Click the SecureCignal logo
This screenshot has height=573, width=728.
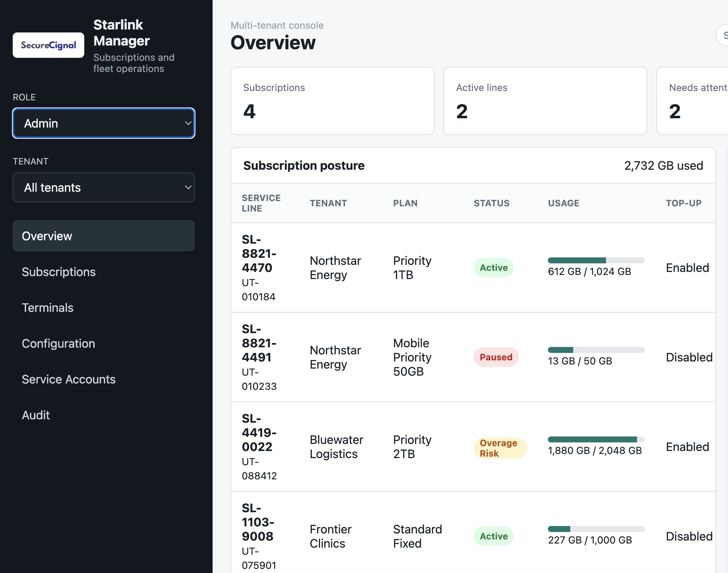tap(48, 45)
